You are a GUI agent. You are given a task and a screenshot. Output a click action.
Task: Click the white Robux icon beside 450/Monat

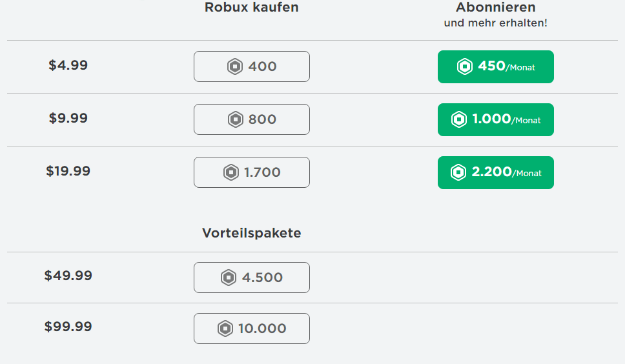coord(465,66)
